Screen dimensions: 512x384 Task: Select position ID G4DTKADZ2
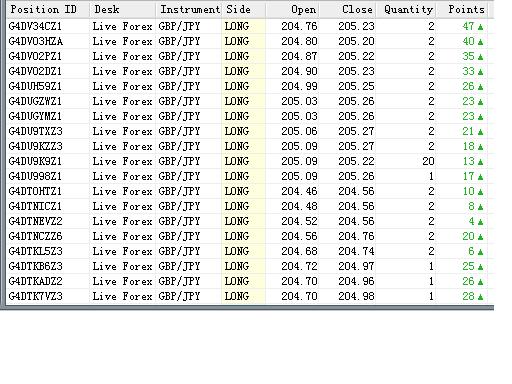pos(35,281)
